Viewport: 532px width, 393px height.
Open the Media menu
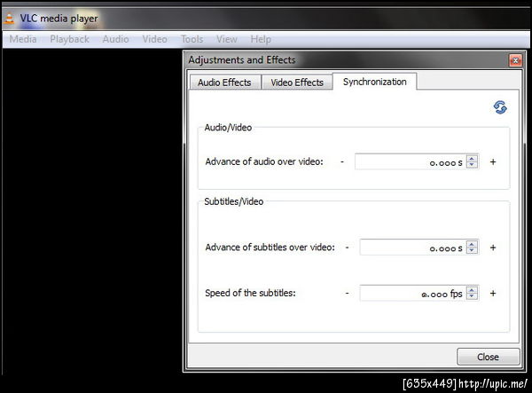[x=23, y=39]
